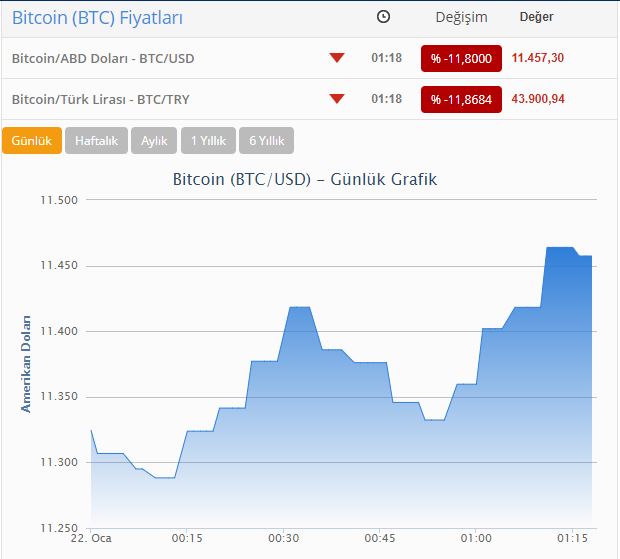Click the 22. Oca x-axis label
Screen dimensions: 620x559
(x=91, y=538)
